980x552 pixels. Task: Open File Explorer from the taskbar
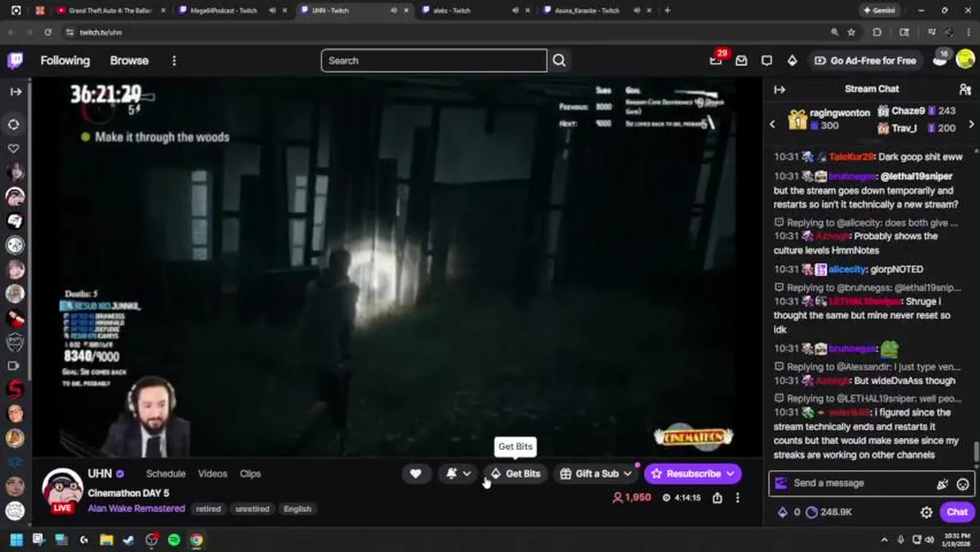click(107, 540)
